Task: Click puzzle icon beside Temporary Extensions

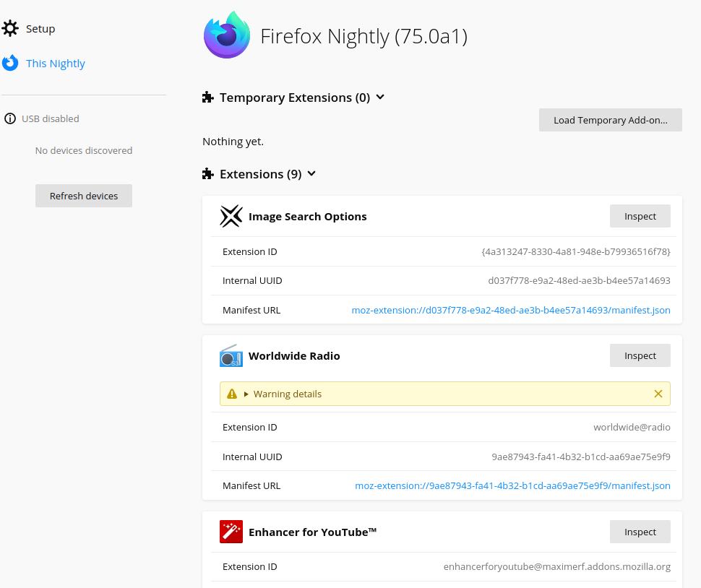Action: click(208, 98)
